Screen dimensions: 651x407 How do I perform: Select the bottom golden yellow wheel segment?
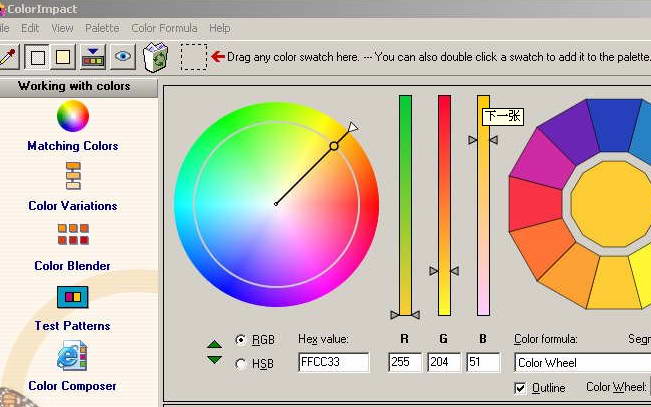[x=614, y=283]
